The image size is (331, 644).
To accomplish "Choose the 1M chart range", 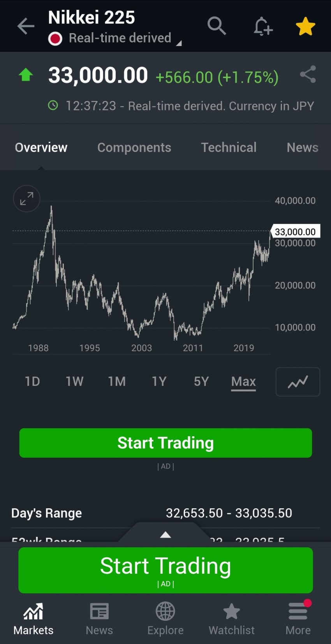I will point(117,381).
